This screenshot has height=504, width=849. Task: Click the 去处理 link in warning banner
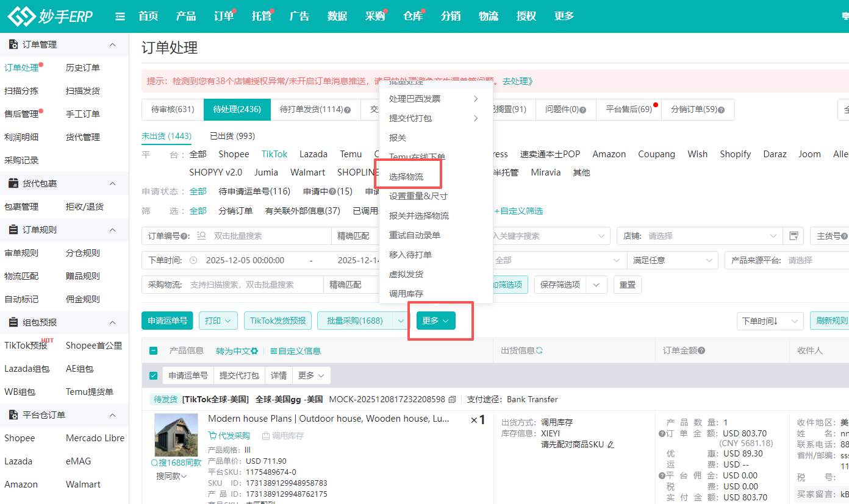click(x=516, y=81)
